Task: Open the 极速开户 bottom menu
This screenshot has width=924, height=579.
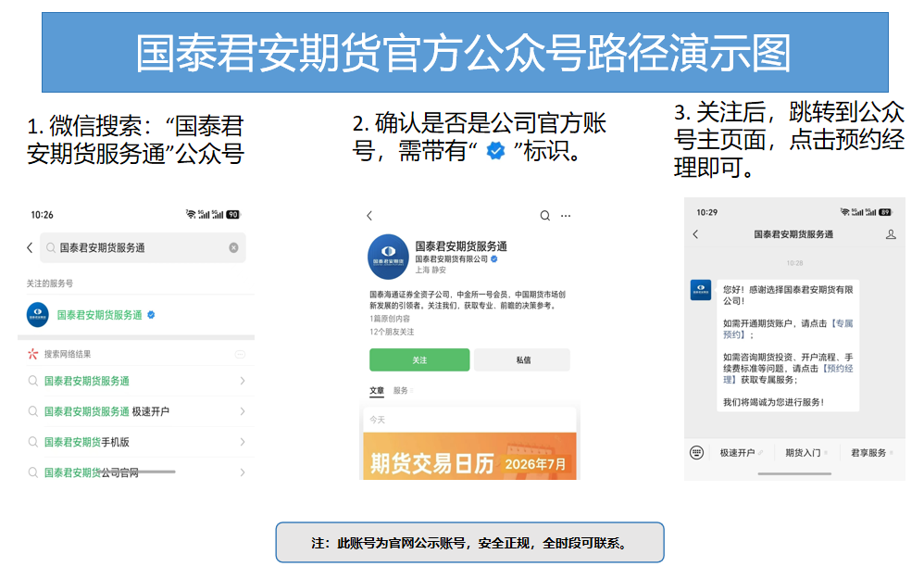Action: tap(737, 453)
